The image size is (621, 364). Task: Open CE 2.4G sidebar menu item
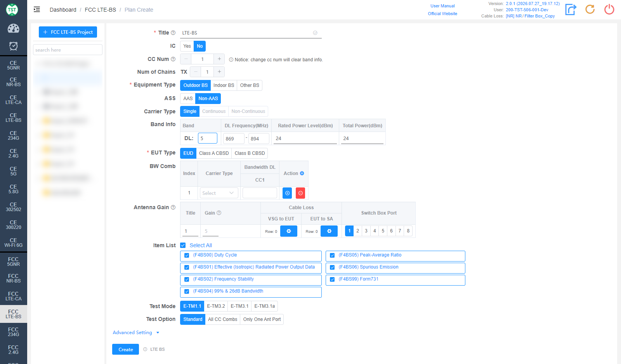14,153
